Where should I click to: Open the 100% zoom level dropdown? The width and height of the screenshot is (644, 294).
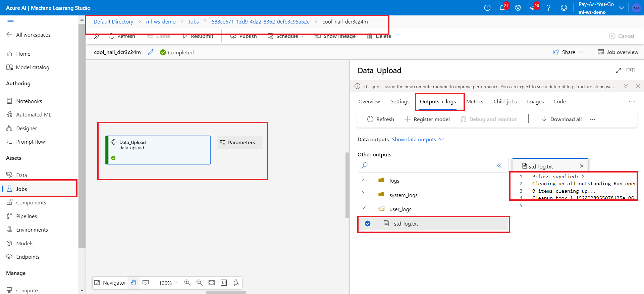point(168,283)
